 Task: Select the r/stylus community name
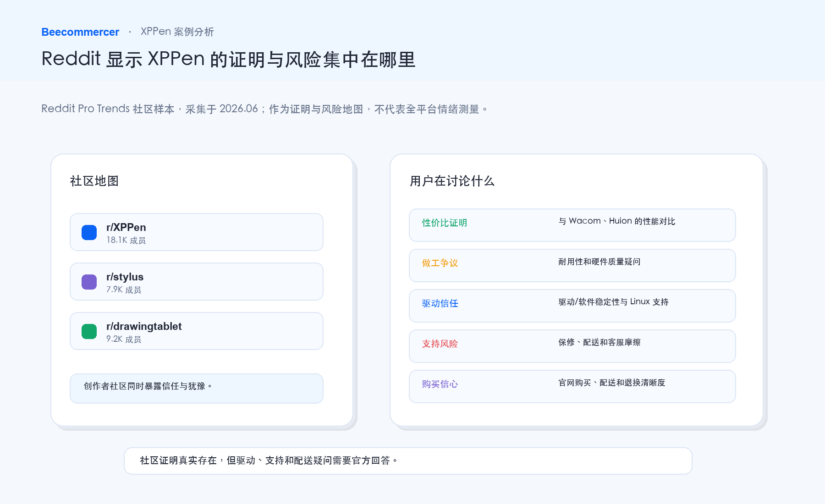coord(125,277)
